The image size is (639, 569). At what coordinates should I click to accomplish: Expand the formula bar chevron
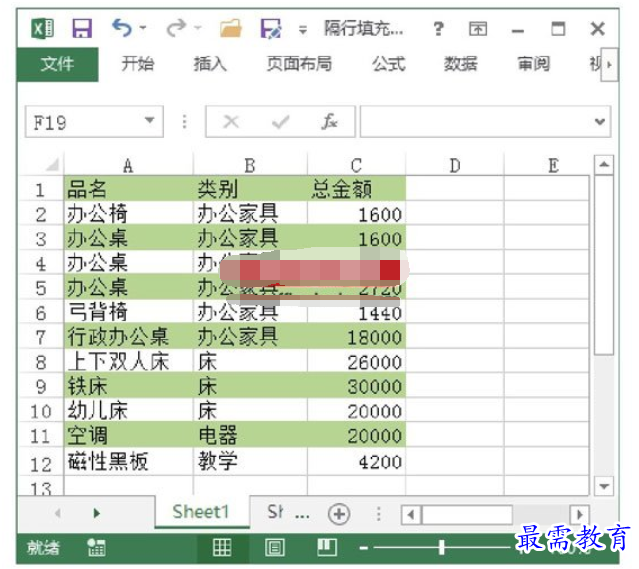pos(599,121)
